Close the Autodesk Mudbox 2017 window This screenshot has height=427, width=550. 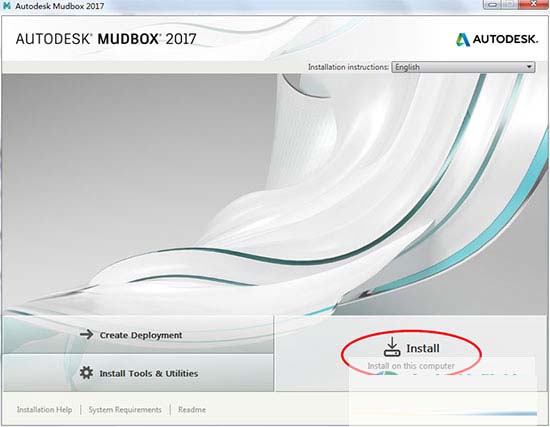click(534, 4)
